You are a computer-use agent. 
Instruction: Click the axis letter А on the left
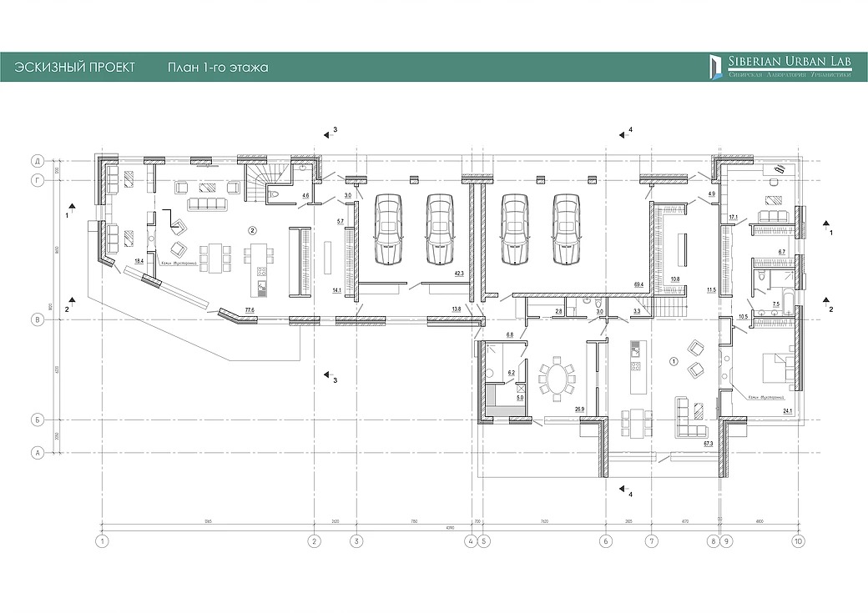(x=37, y=453)
